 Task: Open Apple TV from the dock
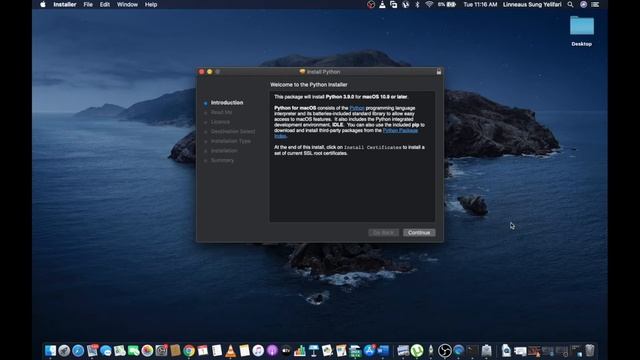286,351
